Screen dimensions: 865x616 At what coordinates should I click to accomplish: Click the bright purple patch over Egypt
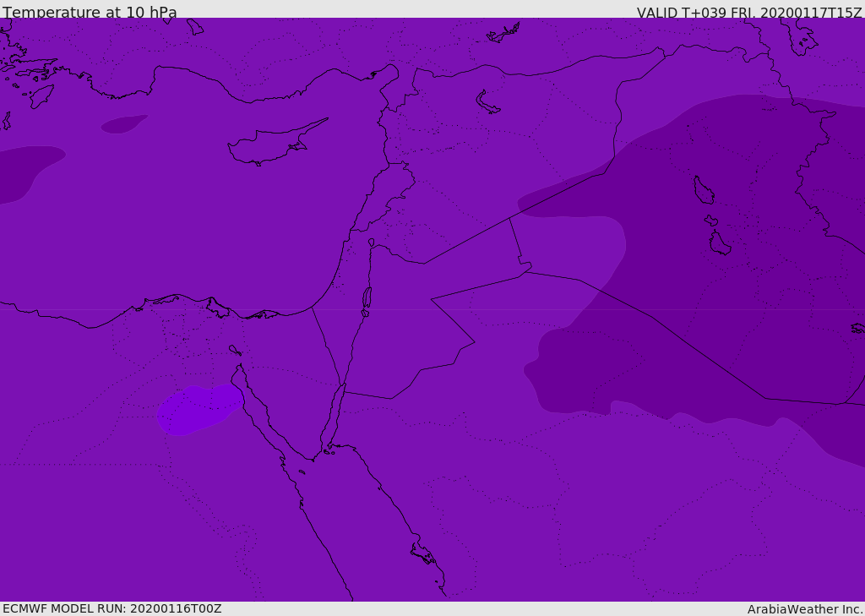click(193, 410)
